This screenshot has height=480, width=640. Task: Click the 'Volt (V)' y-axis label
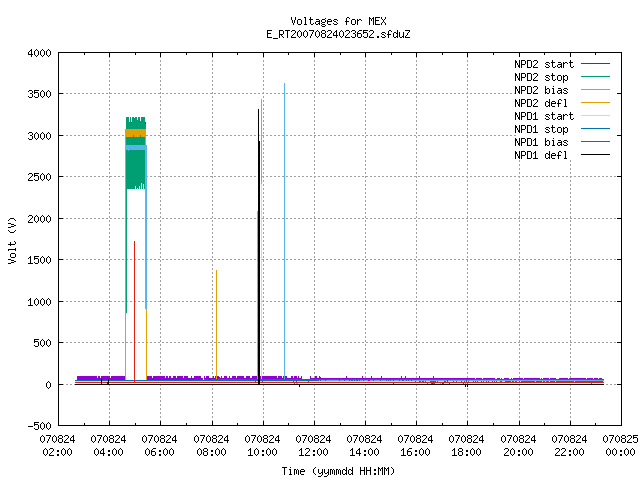(x=12, y=240)
